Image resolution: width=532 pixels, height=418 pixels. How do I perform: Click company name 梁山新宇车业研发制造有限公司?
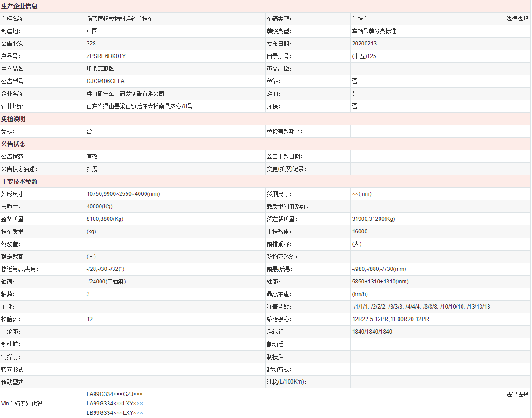pos(125,94)
